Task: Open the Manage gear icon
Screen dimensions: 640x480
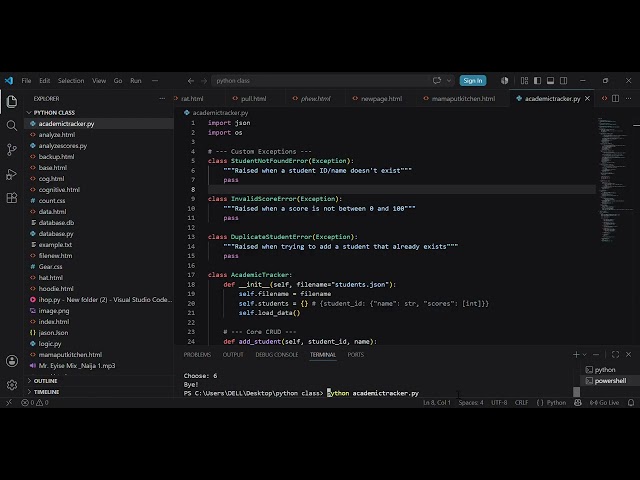Action: point(12,384)
